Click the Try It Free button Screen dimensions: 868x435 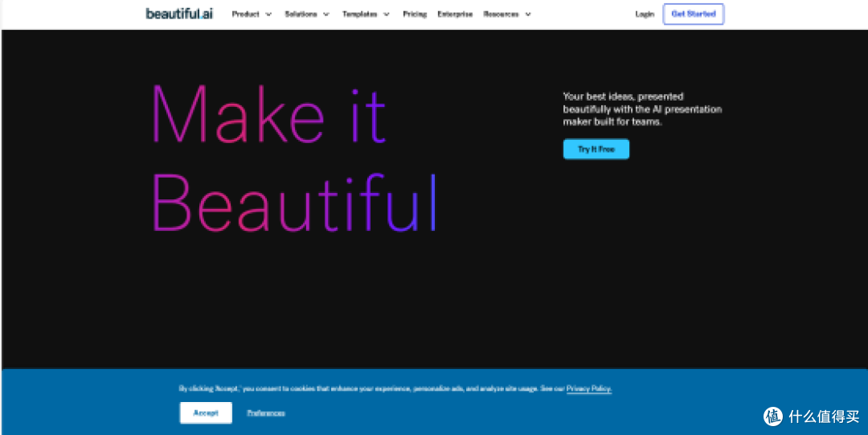point(596,149)
